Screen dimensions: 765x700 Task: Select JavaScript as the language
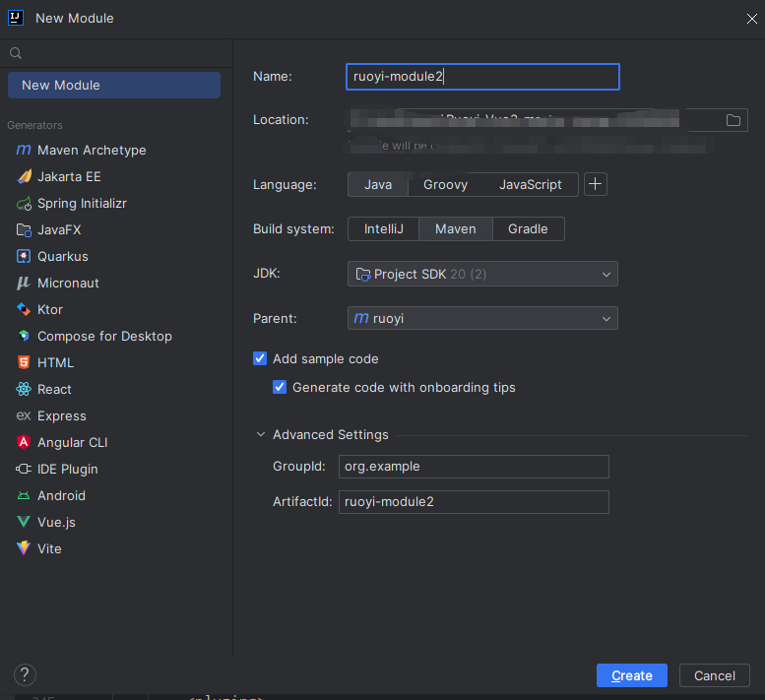[531, 184]
